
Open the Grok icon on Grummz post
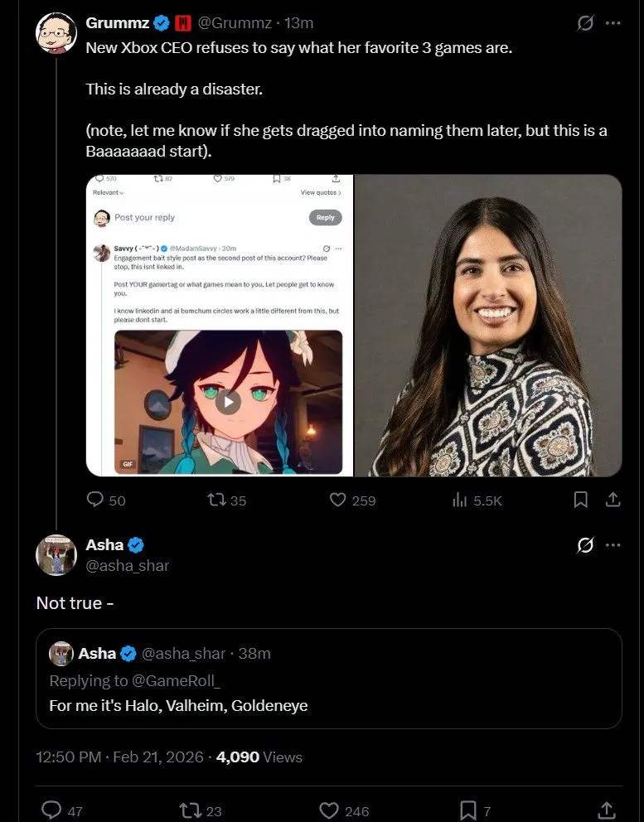585,23
